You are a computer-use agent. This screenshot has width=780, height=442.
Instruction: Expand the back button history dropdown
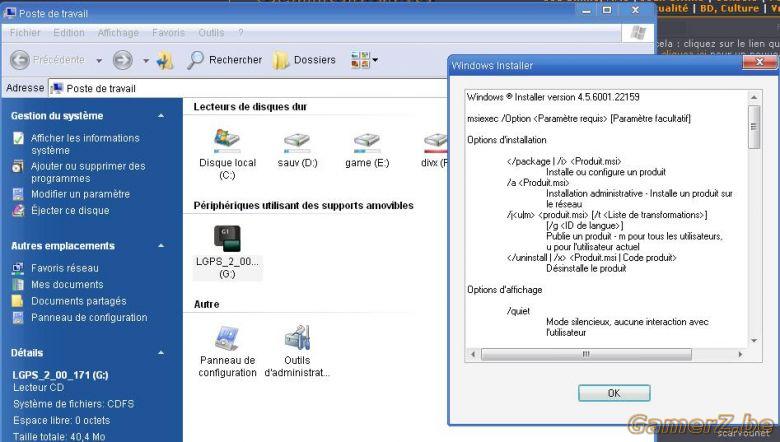click(99, 61)
